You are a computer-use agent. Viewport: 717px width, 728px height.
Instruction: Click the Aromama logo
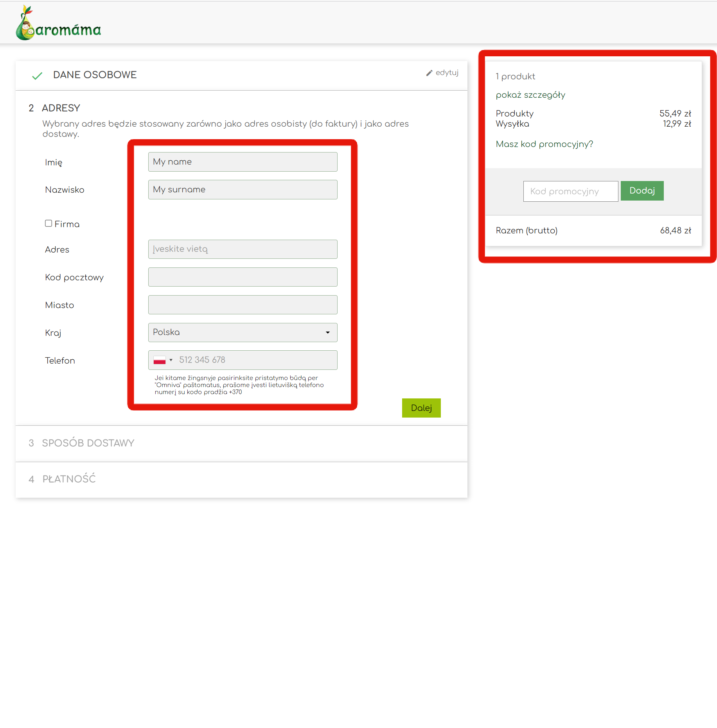[x=58, y=23]
